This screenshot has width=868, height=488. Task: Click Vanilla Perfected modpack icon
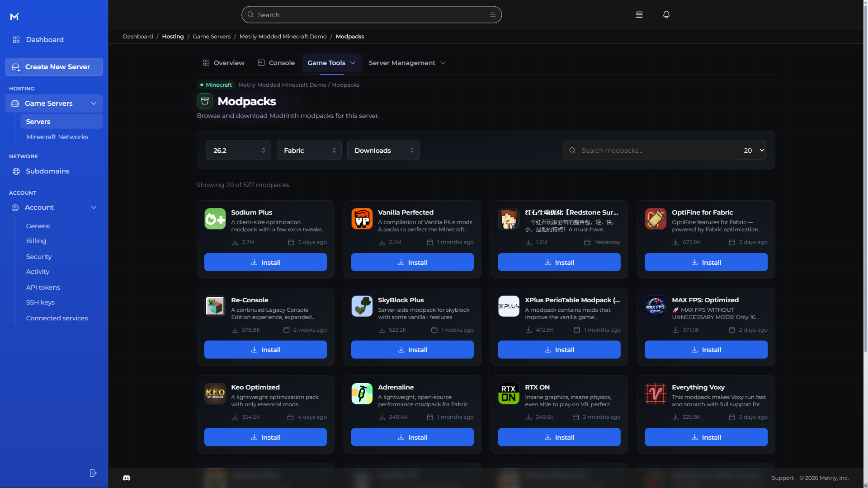pos(362,219)
